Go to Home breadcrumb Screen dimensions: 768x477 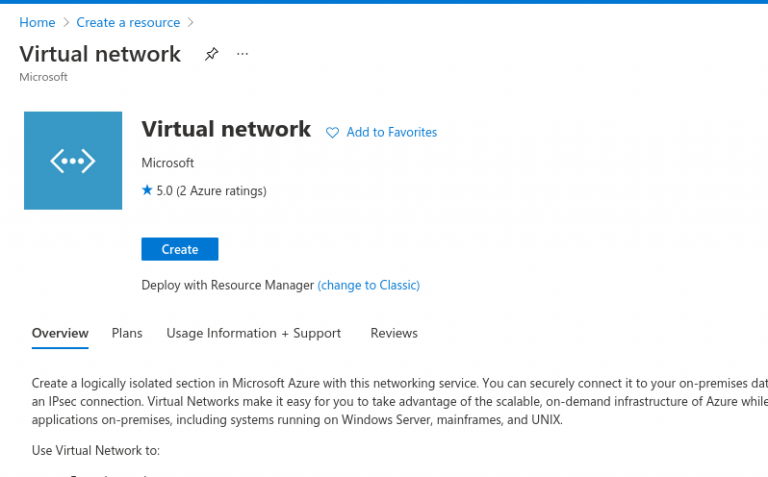pyautogui.click(x=37, y=22)
